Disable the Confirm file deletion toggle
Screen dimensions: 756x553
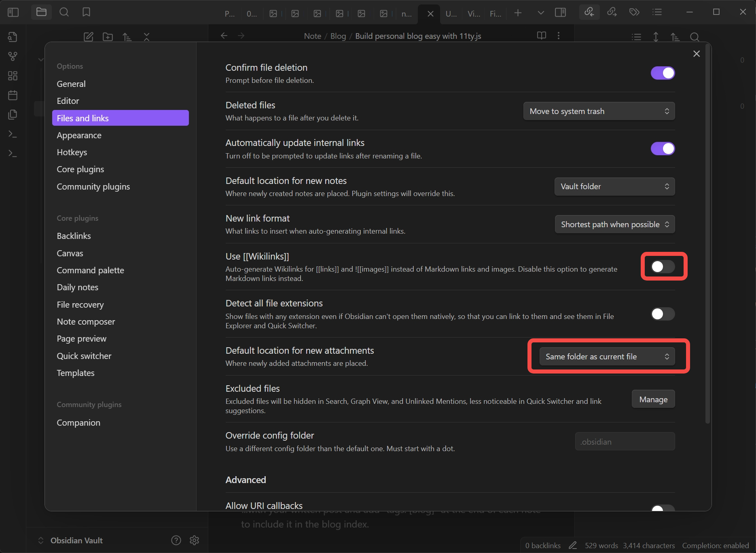click(x=663, y=73)
